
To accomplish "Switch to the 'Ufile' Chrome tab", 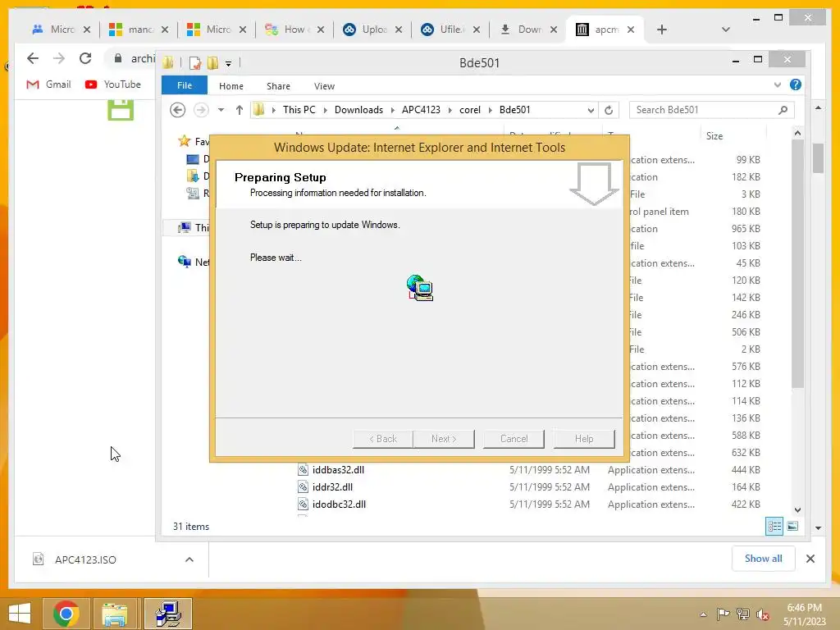I will 450,30.
